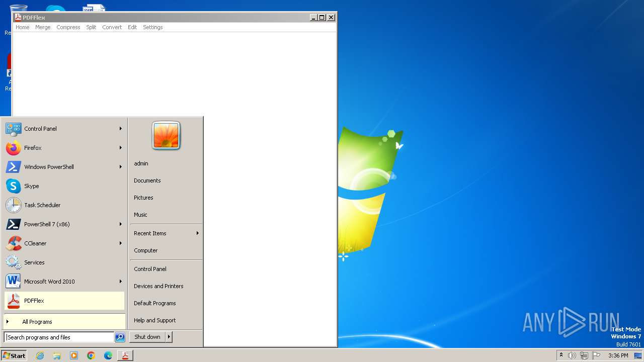
Task: Focus the Search programs and files box
Action: click(59, 337)
